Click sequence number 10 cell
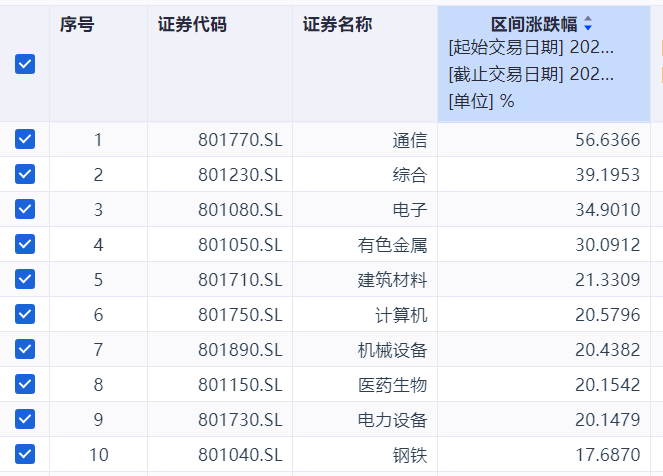 tap(98, 455)
